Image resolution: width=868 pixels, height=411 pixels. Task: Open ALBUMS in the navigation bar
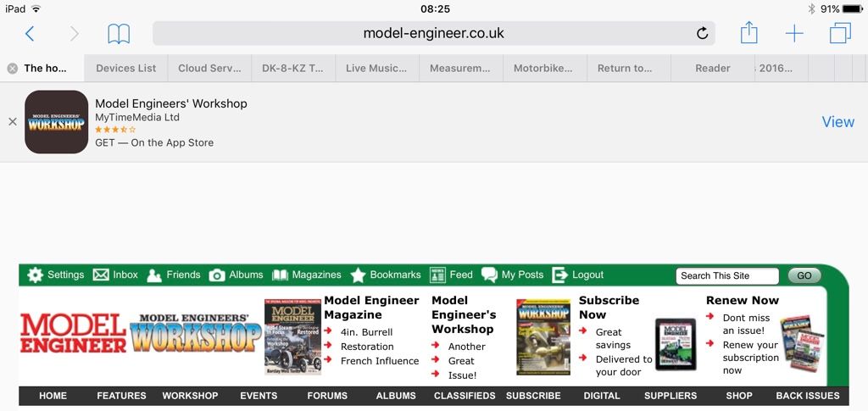pyautogui.click(x=396, y=396)
